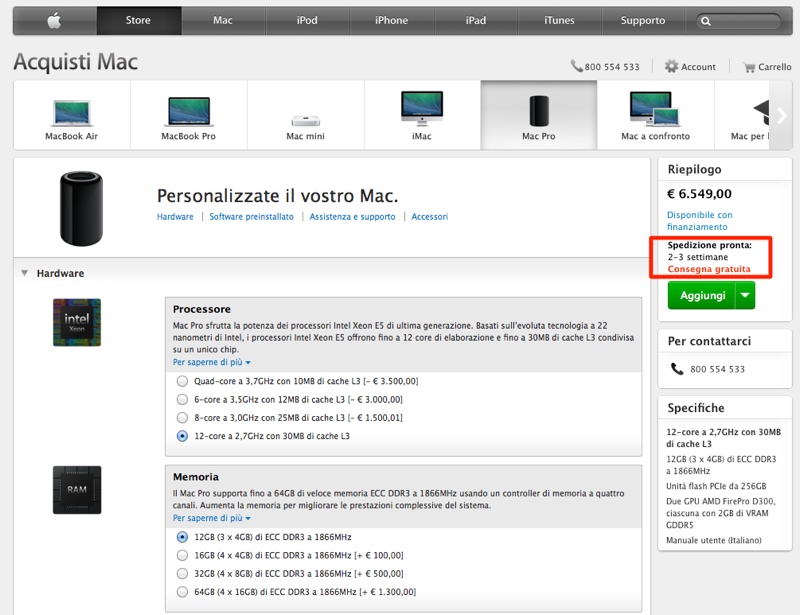Select 12-core 2,7GHz processor option
Screen dimensions: 800x615
pyautogui.click(x=182, y=436)
